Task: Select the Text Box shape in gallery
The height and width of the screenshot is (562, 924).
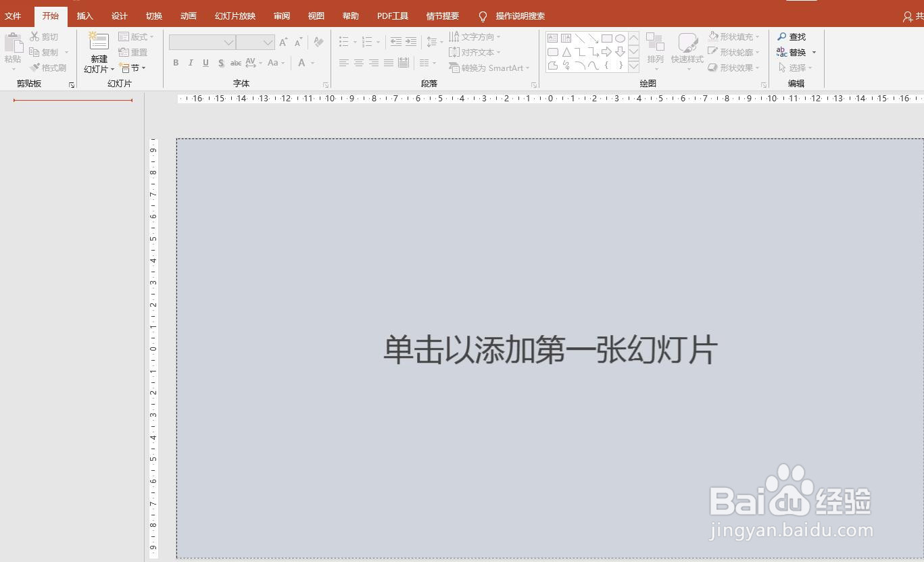Action: click(553, 39)
